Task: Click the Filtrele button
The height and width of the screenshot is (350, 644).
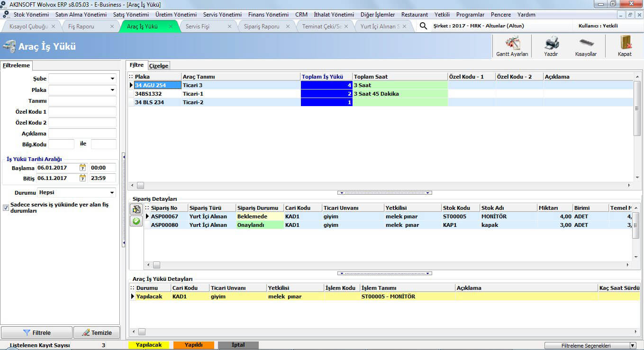Action: [37, 332]
